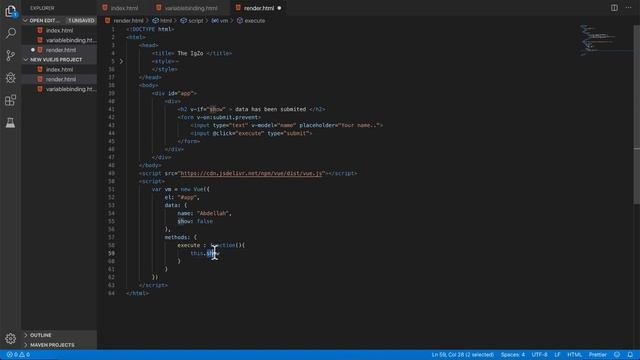This screenshot has width=640, height=360.
Task: Click the Explorer panel title
Action: [42, 8]
